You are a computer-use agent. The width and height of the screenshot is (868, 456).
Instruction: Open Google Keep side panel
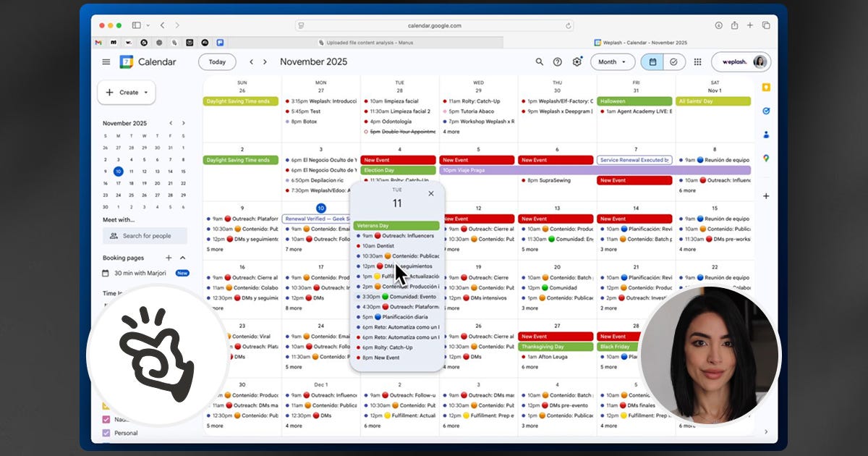(x=766, y=88)
